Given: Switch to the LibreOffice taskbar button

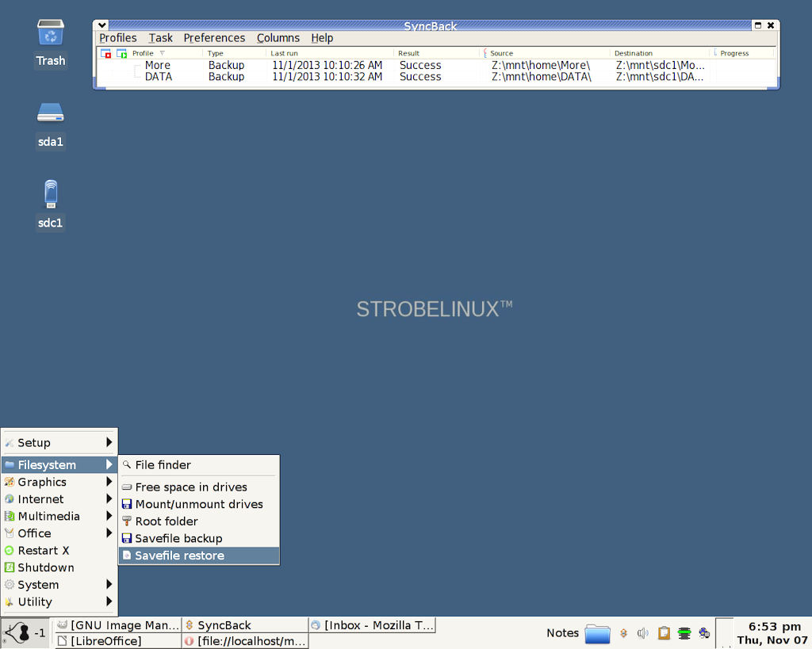Looking at the screenshot, I should point(117,641).
